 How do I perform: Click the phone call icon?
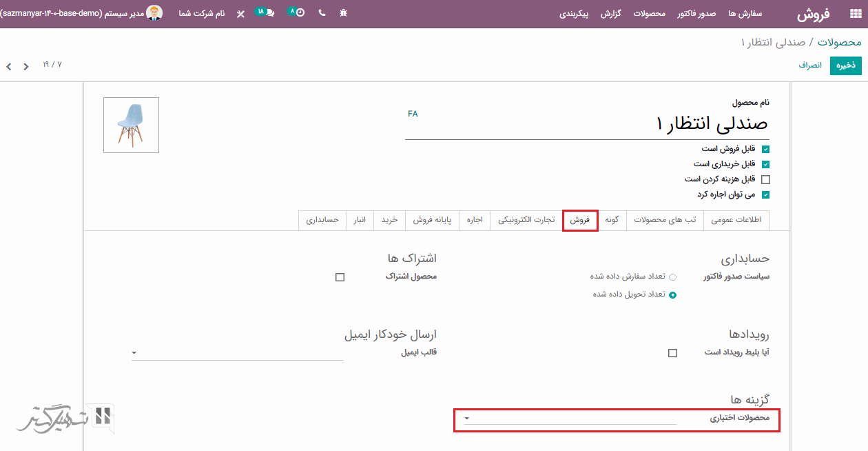pos(322,13)
